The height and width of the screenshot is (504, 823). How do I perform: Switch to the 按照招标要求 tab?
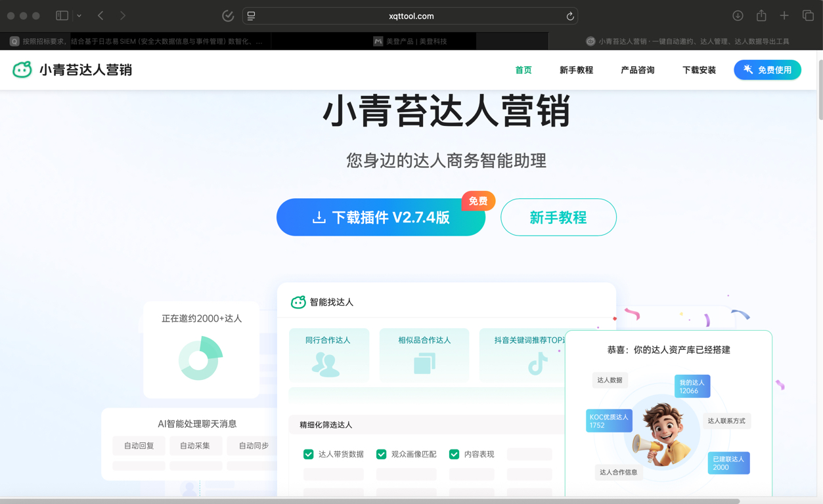136,41
